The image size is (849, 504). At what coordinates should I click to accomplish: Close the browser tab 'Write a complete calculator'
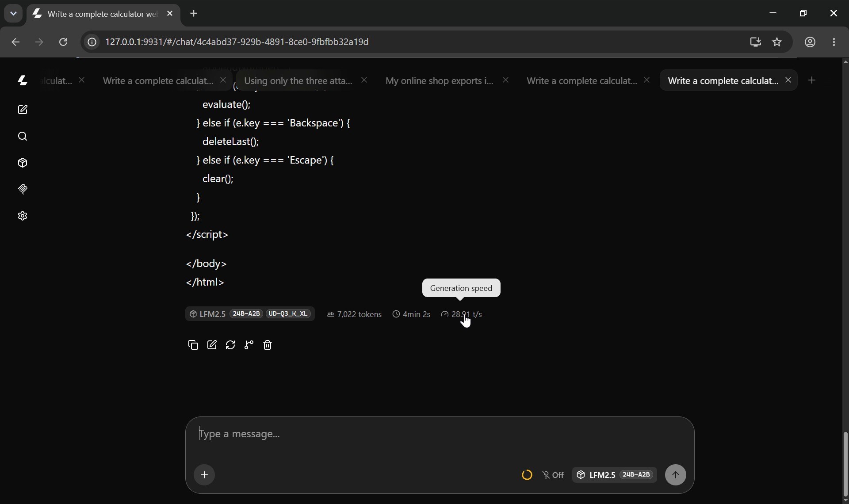click(170, 14)
